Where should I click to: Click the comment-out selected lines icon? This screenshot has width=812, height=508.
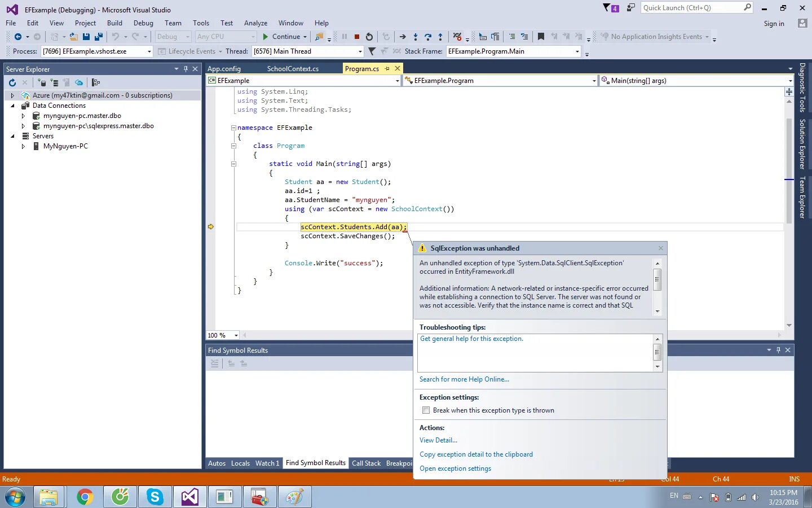click(x=512, y=37)
